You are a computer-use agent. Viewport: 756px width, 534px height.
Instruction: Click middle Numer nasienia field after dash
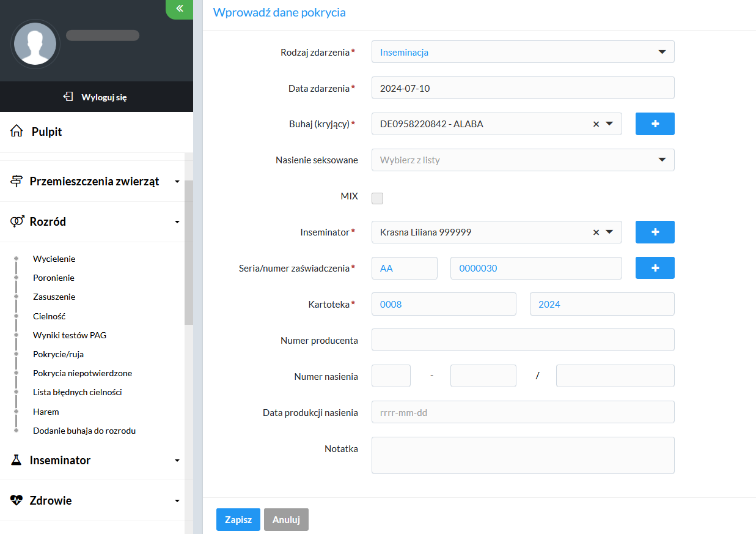(x=483, y=376)
